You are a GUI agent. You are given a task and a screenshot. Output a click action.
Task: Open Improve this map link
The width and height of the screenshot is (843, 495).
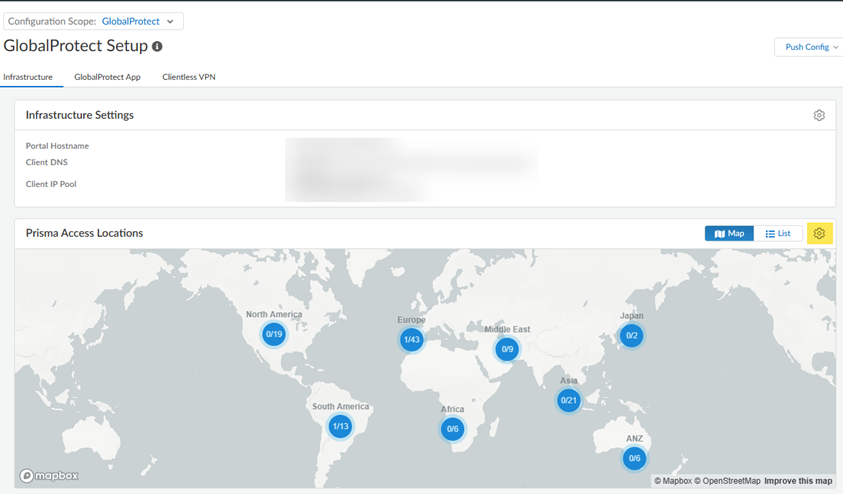(798, 481)
